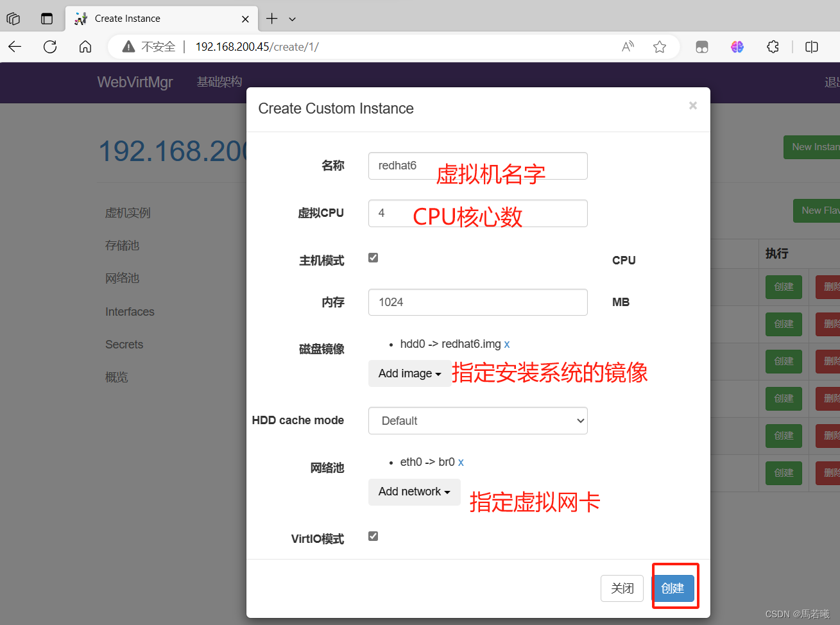Click the Create Instance tab title

point(128,19)
